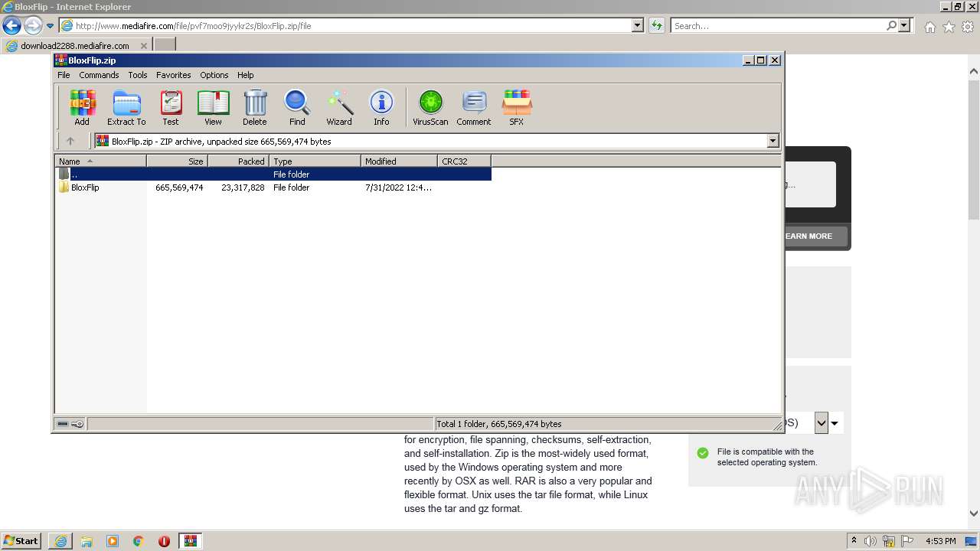This screenshot has width=980, height=551.
Task: Click the volume speaker tray icon
Action: 871,541
